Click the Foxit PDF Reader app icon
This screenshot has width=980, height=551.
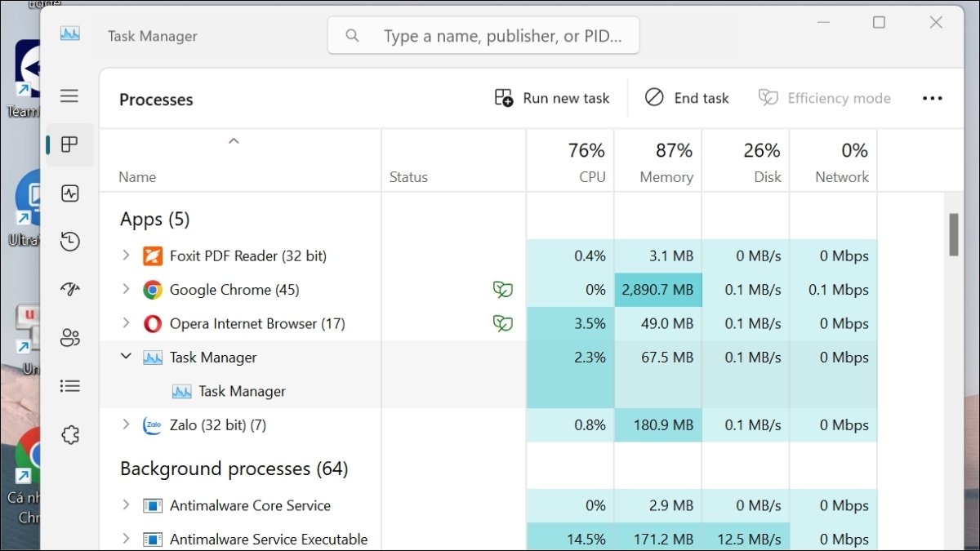tap(153, 256)
